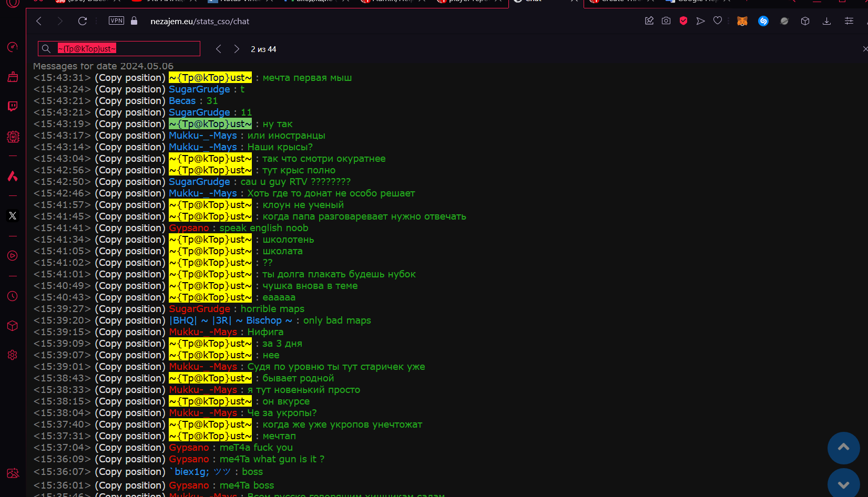This screenshot has height=497, width=868.
Task: Toggle the red ad blocker shield
Action: [x=683, y=21]
